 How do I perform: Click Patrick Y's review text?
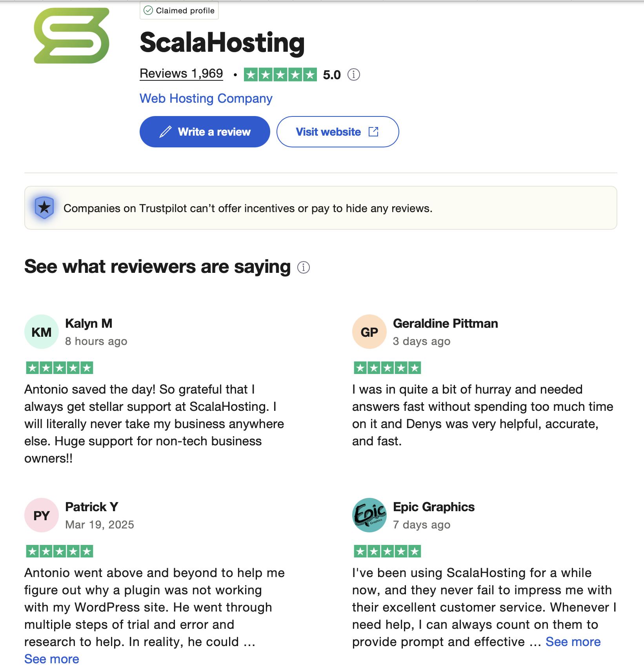pyautogui.click(x=155, y=607)
